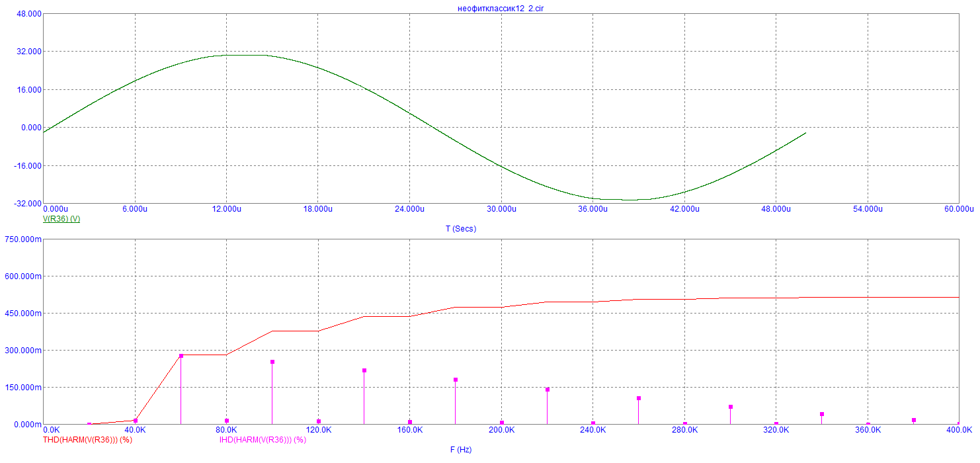Select the magenta harmonic marker at 300K
980x463 pixels.
(x=731, y=407)
